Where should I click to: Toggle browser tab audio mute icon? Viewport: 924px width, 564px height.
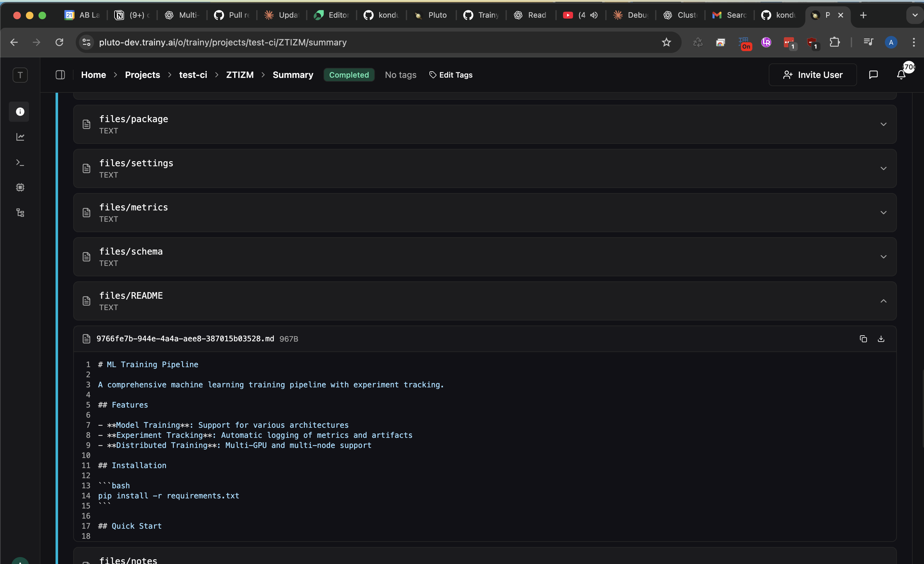(x=594, y=15)
